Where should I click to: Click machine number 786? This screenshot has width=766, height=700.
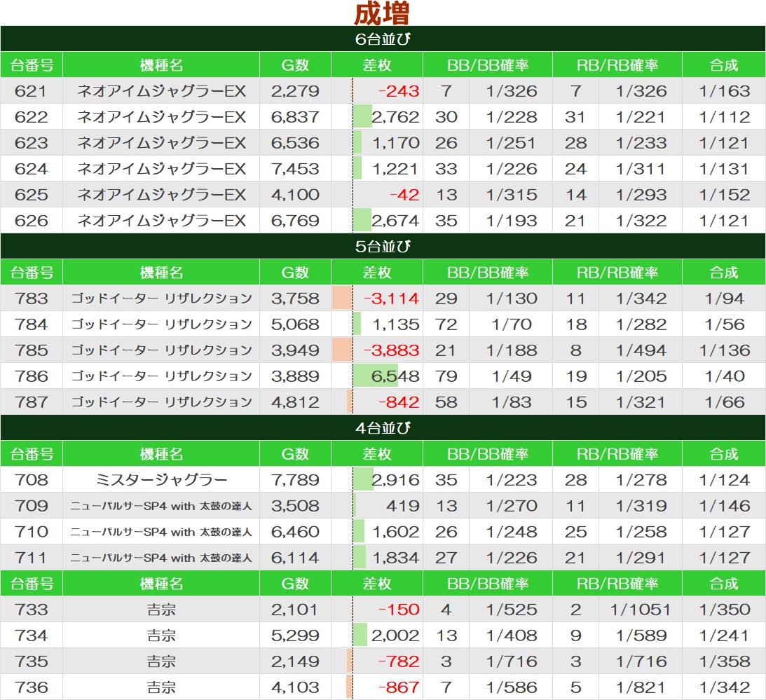click(x=32, y=376)
